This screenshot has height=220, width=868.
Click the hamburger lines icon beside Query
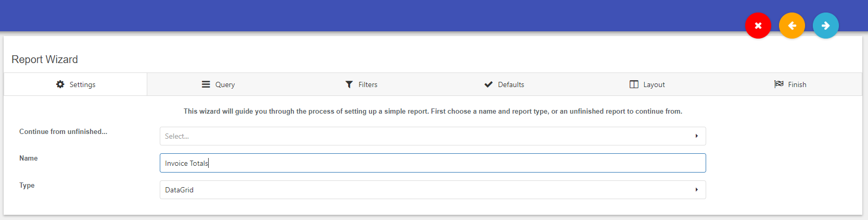coord(206,84)
